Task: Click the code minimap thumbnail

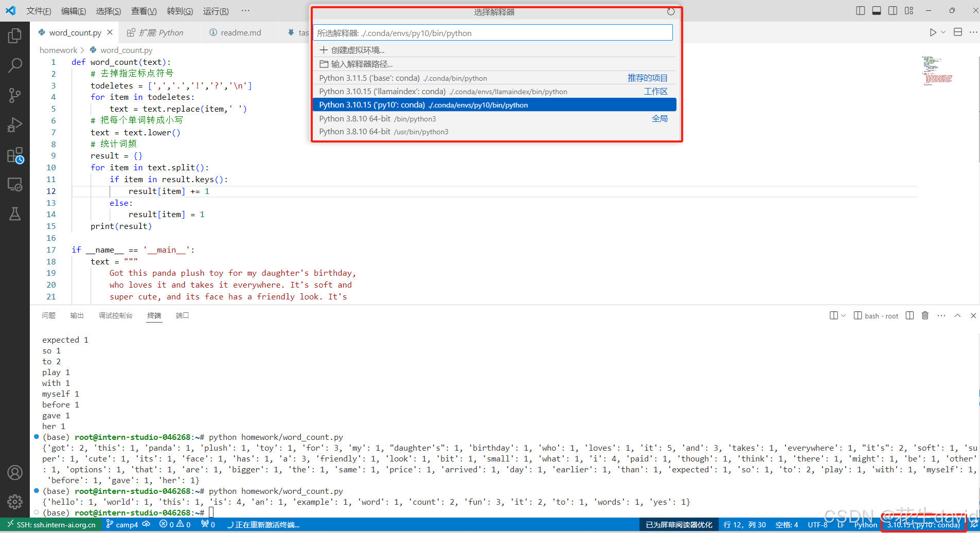Action: (937, 71)
